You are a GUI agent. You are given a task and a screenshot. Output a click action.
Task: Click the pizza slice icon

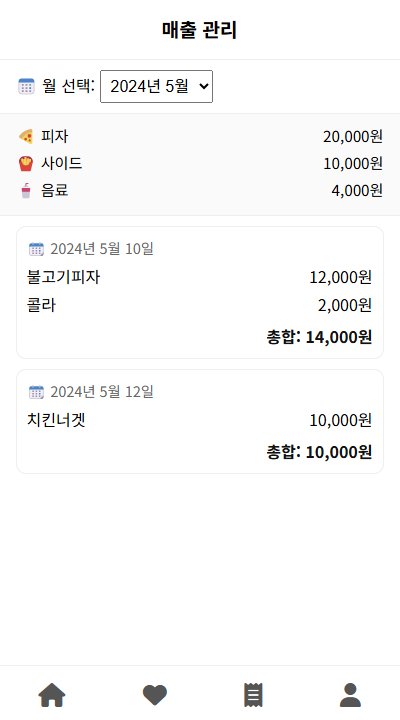click(26, 136)
